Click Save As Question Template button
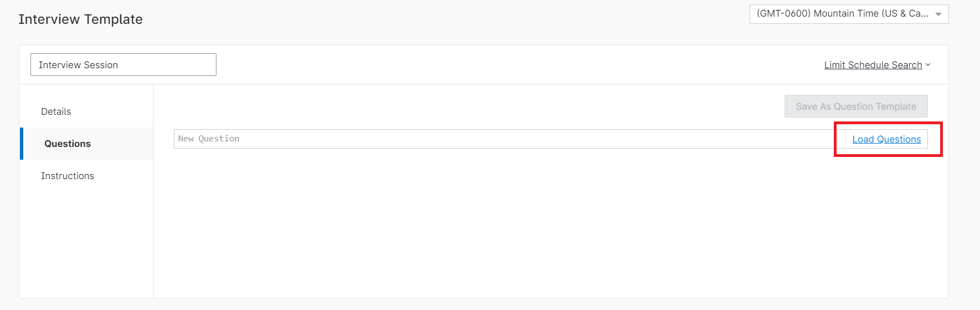The height and width of the screenshot is (310, 980). [x=855, y=106]
